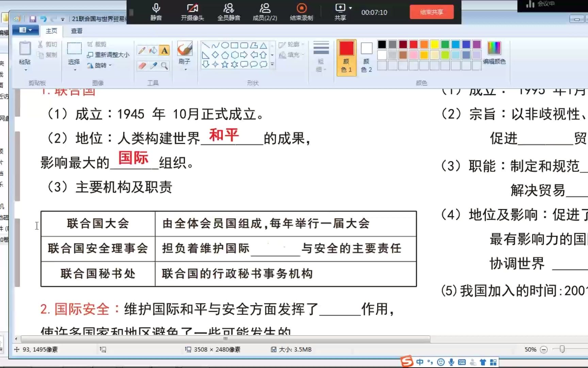Click Mute all (全员静音) in meeting bar

click(229, 12)
